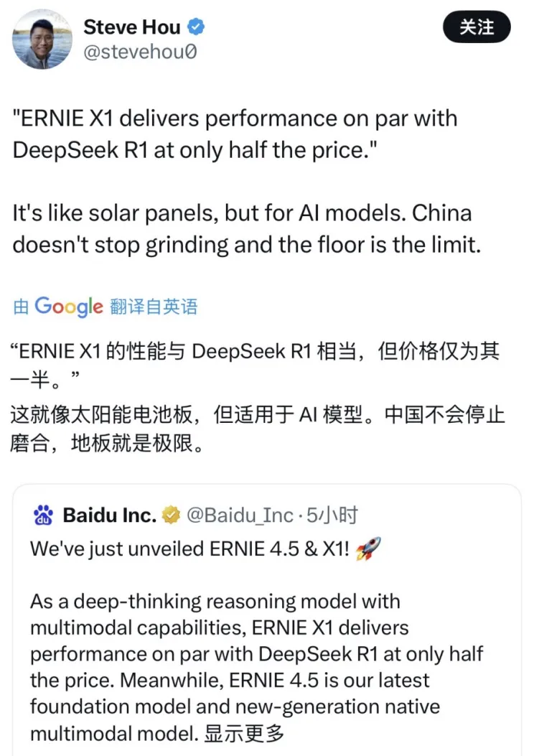This screenshot has height=756, width=534.
Task: Tap the 关注 follow button
Action: point(476,27)
